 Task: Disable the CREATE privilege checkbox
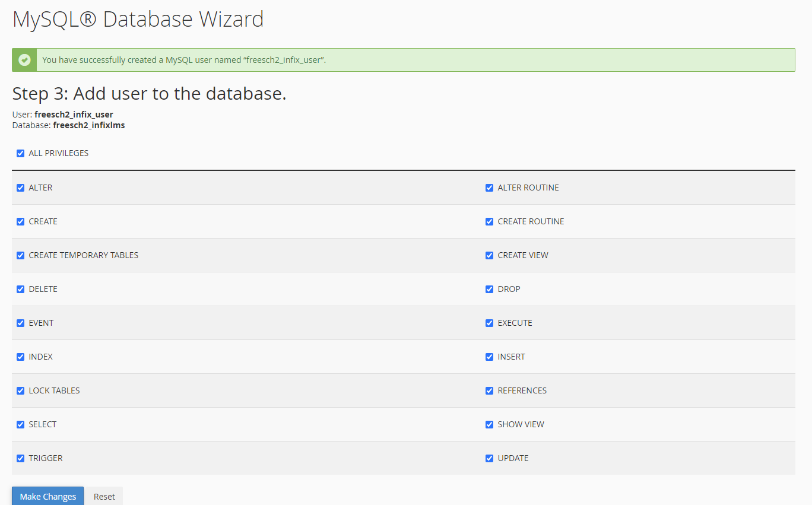(21, 222)
